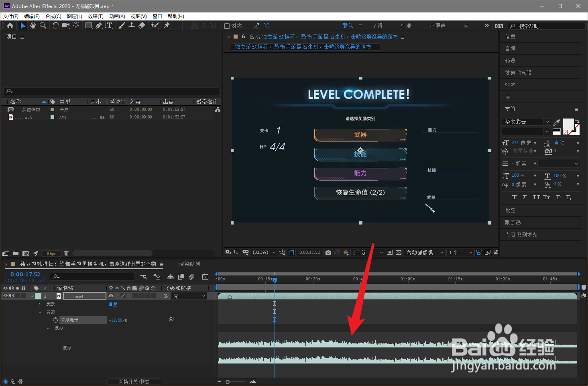The image size is (588, 386).
Task: Open the 跟踪器 panel
Action: [513, 223]
